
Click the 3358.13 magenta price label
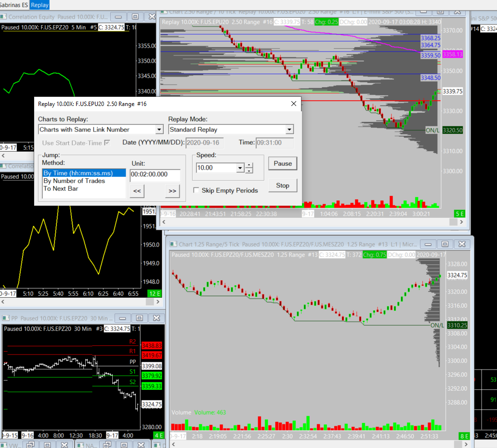tap(452, 54)
